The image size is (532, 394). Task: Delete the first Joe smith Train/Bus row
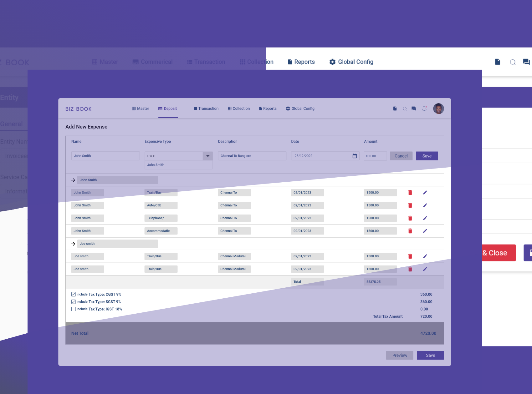(x=410, y=256)
